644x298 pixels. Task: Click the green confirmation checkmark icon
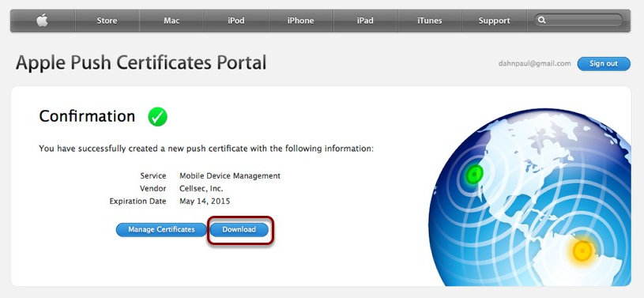click(x=158, y=117)
